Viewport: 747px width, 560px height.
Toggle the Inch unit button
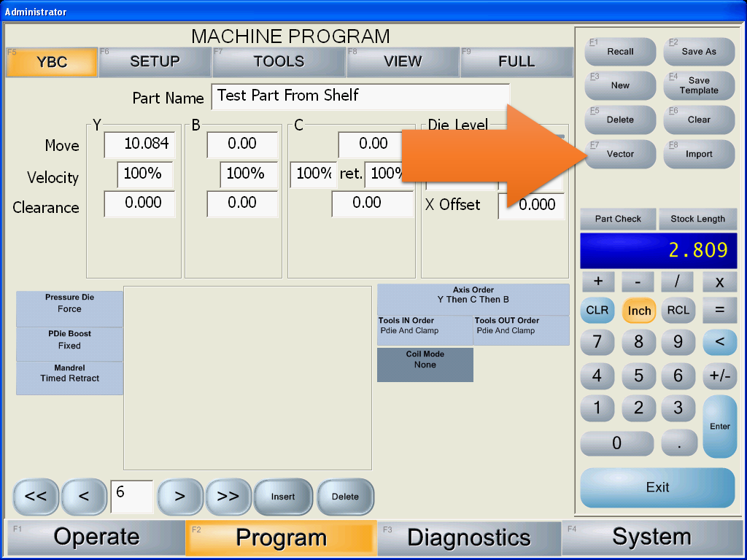click(x=639, y=311)
